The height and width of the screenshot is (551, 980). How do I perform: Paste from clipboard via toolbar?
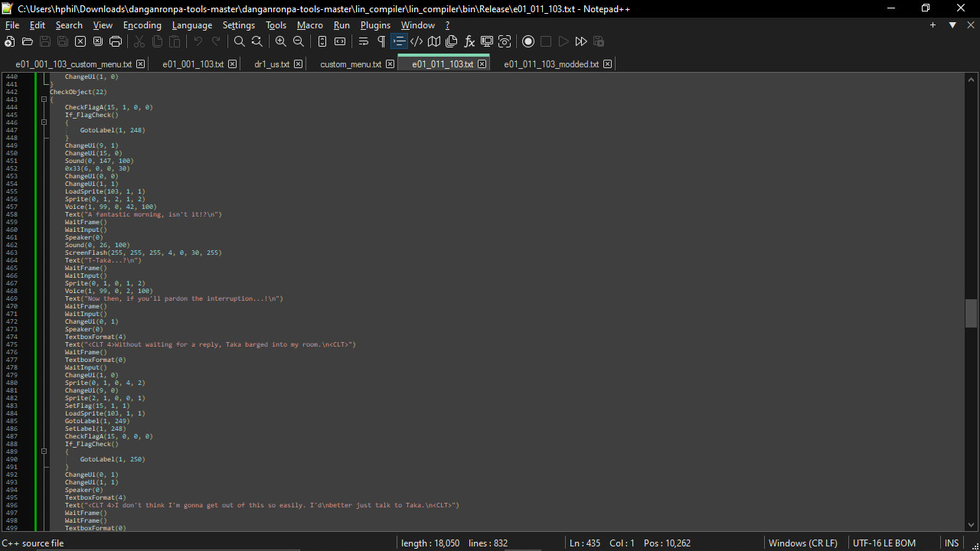point(175,41)
